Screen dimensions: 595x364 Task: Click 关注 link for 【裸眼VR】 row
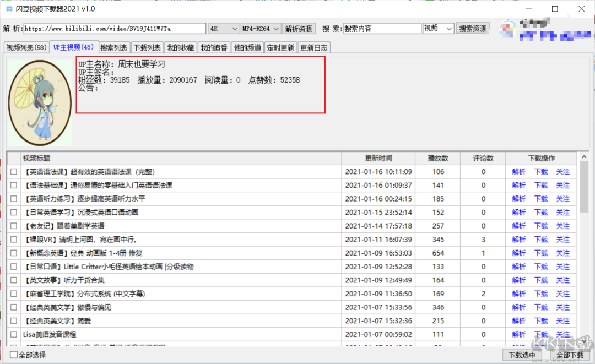click(562, 240)
